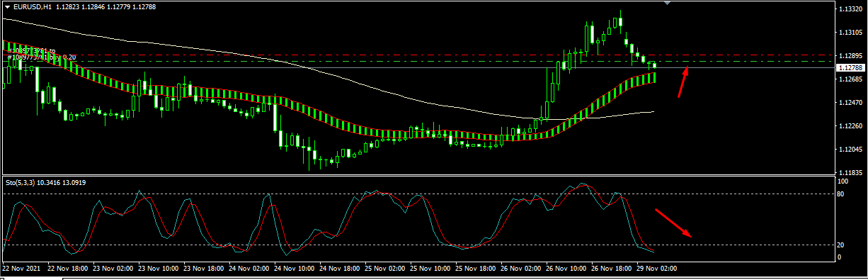This screenshot has width=868, height=280.
Task: Click price scale value 1.12045
Action: (850, 150)
